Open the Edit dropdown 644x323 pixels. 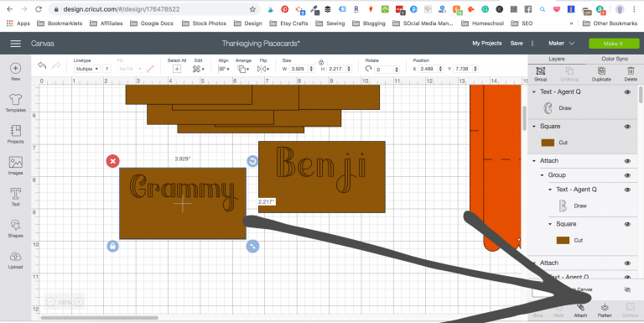point(199,69)
